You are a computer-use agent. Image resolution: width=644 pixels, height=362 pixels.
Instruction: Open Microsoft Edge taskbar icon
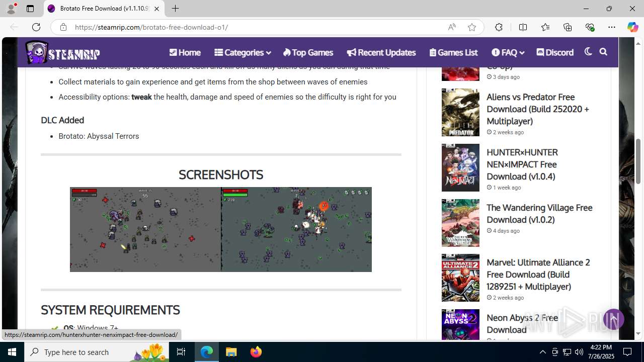pyautogui.click(x=207, y=352)
